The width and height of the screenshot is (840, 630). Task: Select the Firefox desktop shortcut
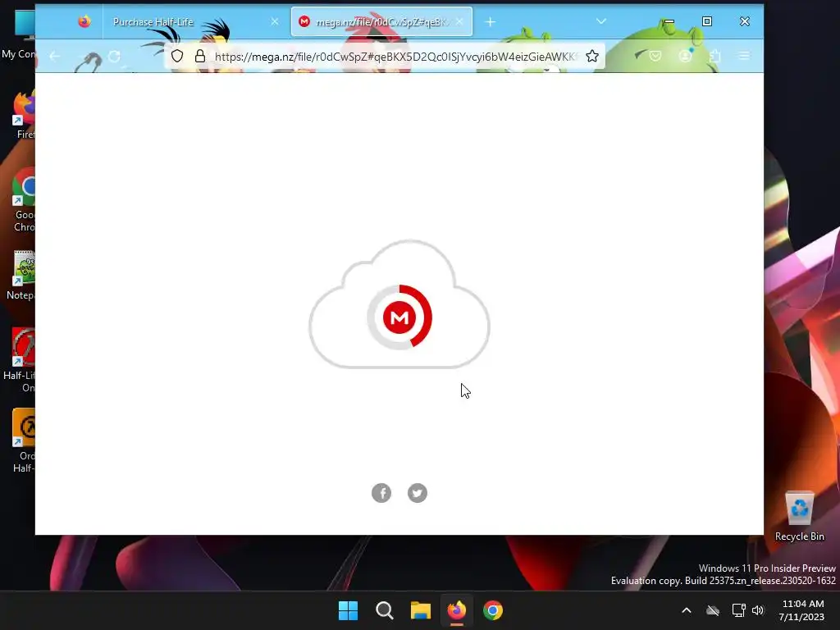point(24,115)
